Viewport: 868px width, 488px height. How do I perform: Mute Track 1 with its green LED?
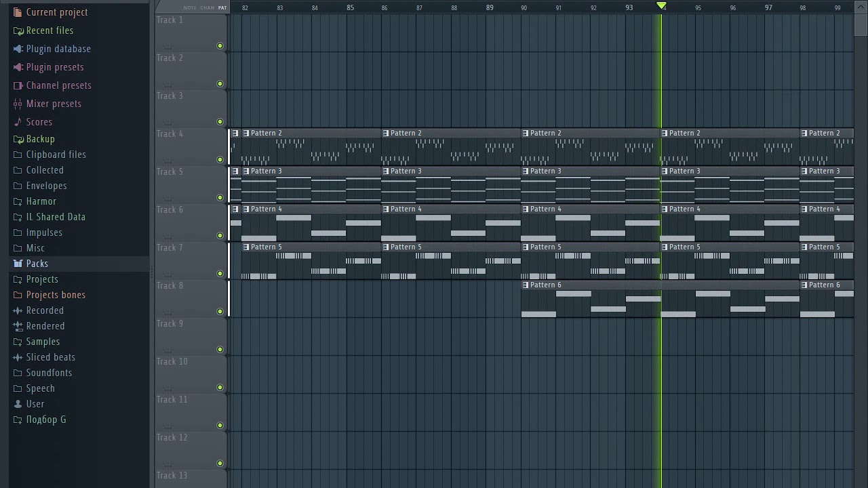220,46
